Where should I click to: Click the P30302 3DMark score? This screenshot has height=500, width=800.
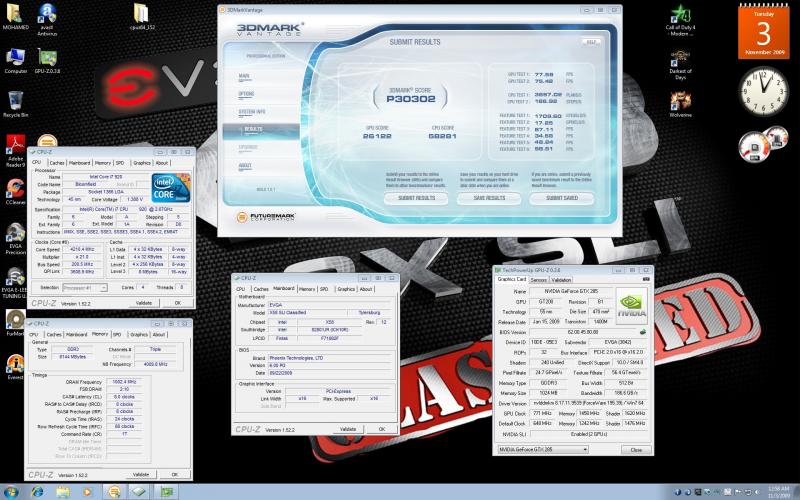click(x=411, y=99)
